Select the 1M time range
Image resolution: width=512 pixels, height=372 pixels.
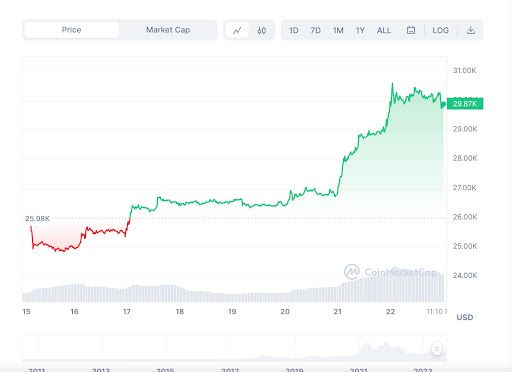(338, 30)
